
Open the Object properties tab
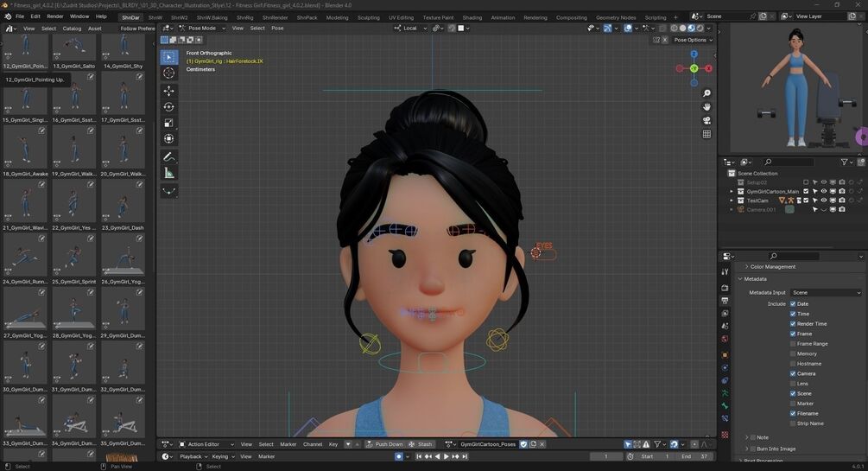(725, 354)
